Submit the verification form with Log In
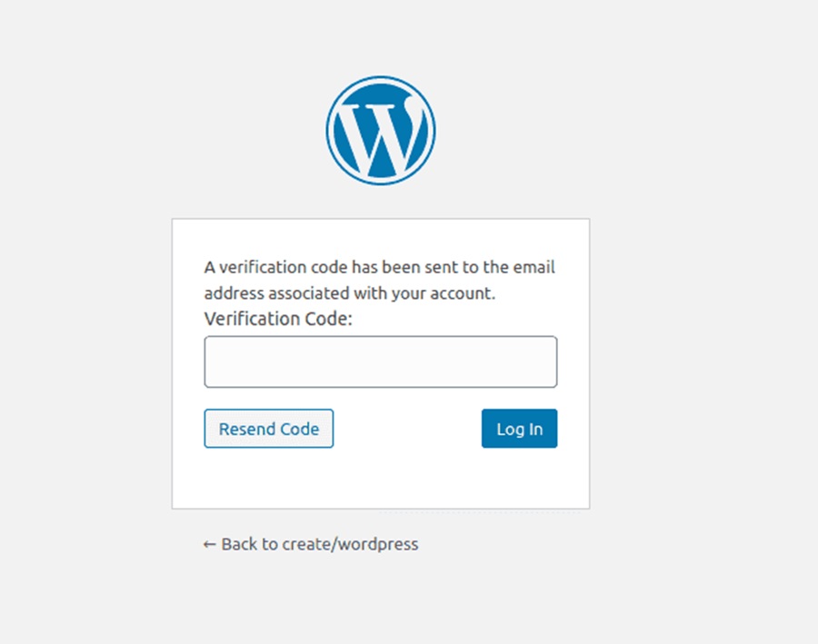 pos(519,429)
